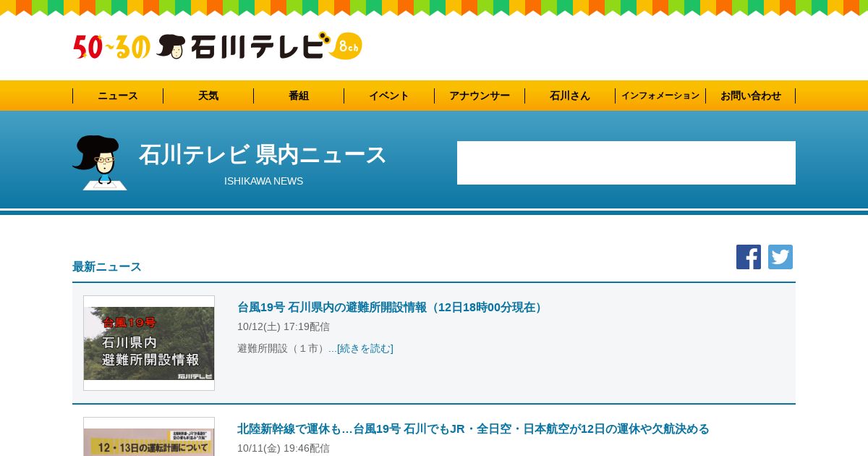Share the page on Twitter
Viewport: 868px width, 456px height.
click(x=780, y=257)
